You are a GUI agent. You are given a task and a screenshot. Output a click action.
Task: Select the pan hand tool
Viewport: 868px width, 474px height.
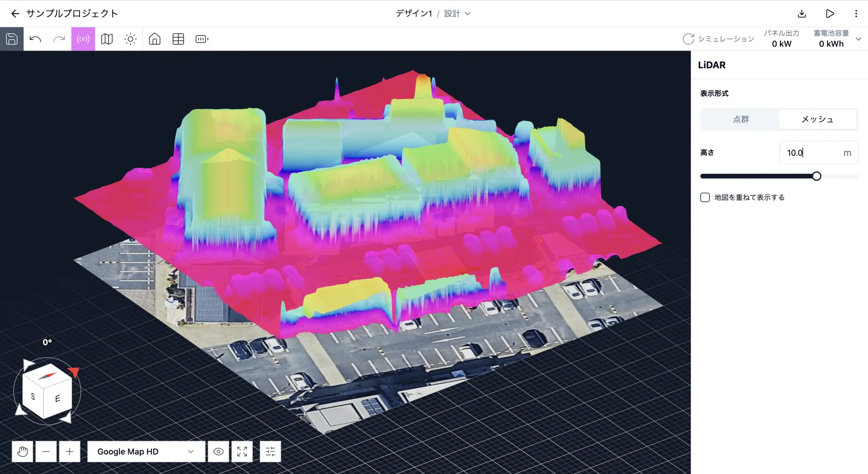(23, 451)
